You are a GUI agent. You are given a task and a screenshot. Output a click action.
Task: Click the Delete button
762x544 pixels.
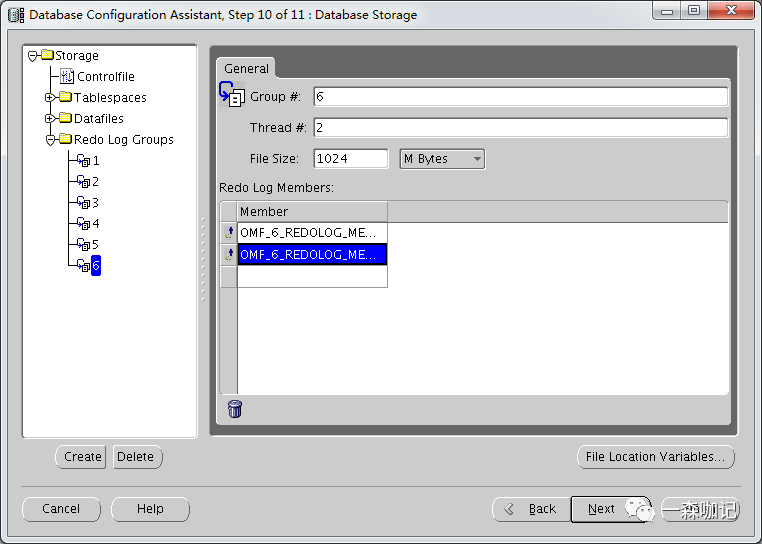click(x=138, y=457)
